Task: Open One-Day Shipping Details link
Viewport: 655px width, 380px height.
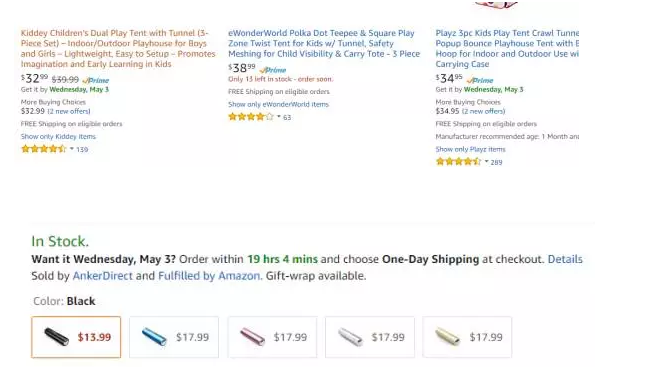Action: (x=565, y=259)
